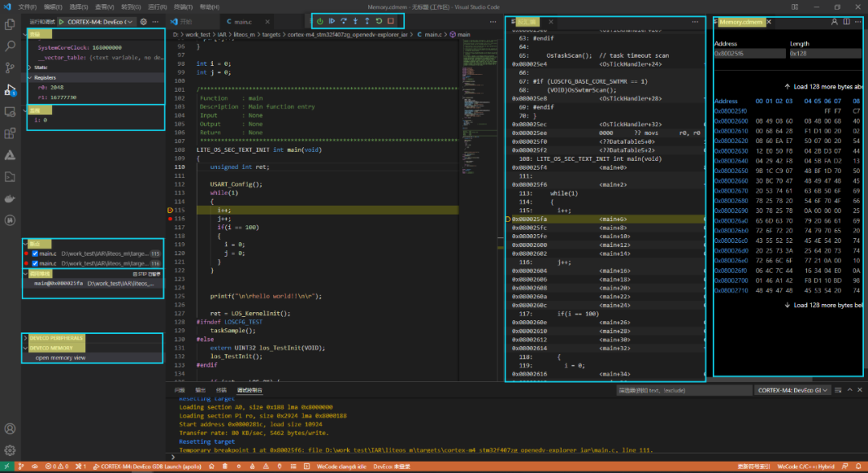Load 128 more bytes above

tap(823, 86)
